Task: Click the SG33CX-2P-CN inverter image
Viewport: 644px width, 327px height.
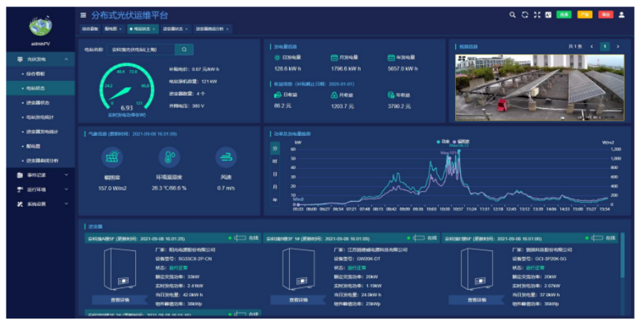Action: [x=119, y=268]
